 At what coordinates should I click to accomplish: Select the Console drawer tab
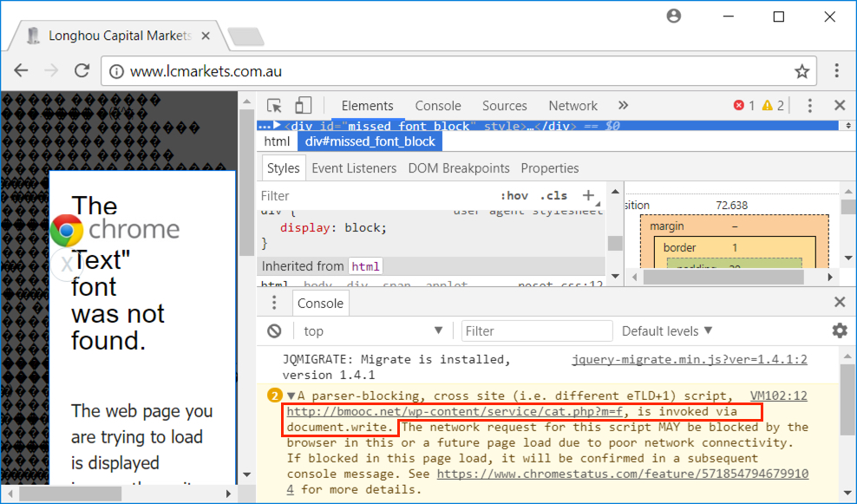(x=320, y=304)
